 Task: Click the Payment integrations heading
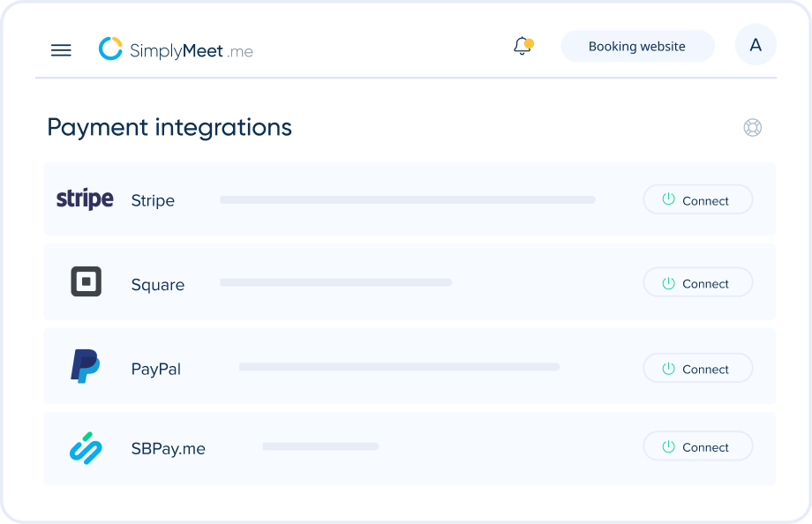coord(169,127)
